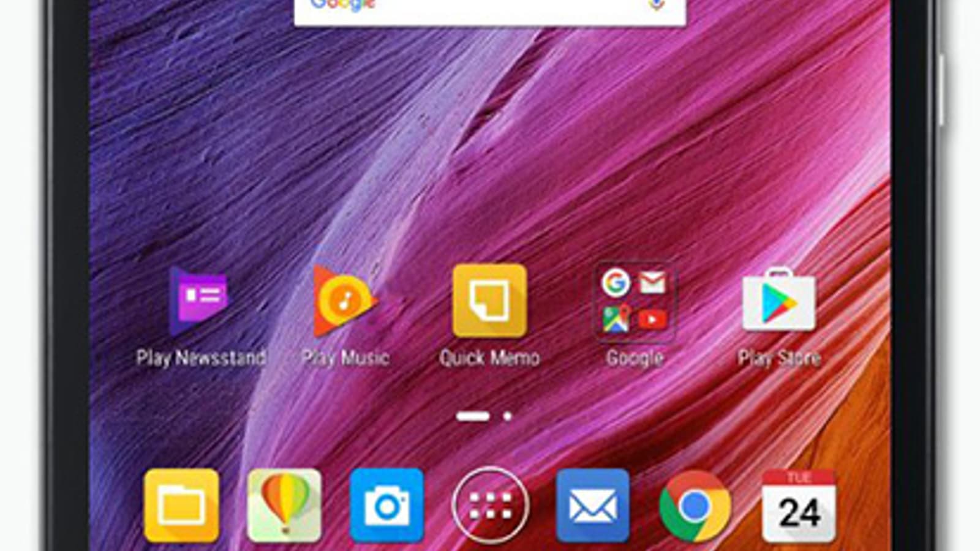
Task: Select the first home screen page indicator
Action: pos(473,416)
